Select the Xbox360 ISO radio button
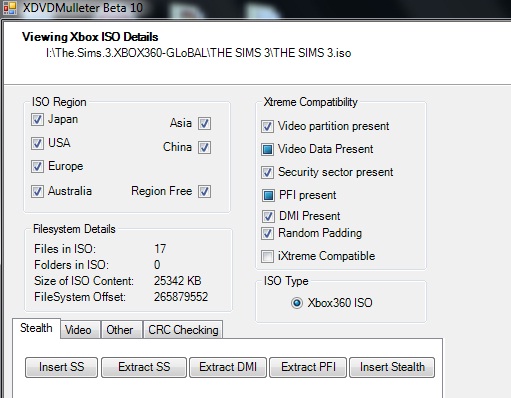Screen dimensions: 511x398 tap(296, 303)
